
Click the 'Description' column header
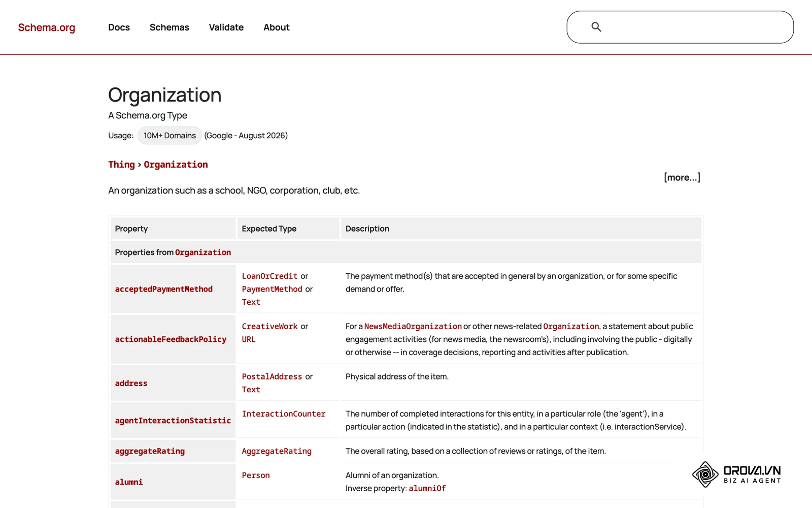coord(367,229)
